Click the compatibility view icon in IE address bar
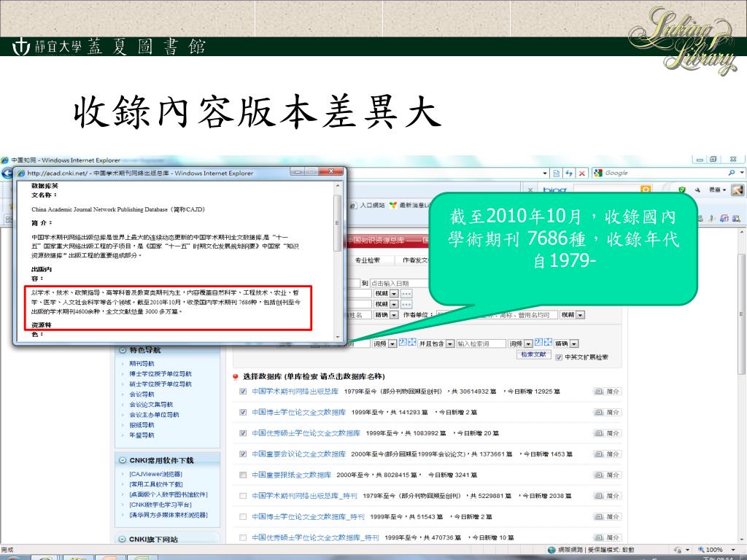747x560 pixels. (x=556, y=174)
